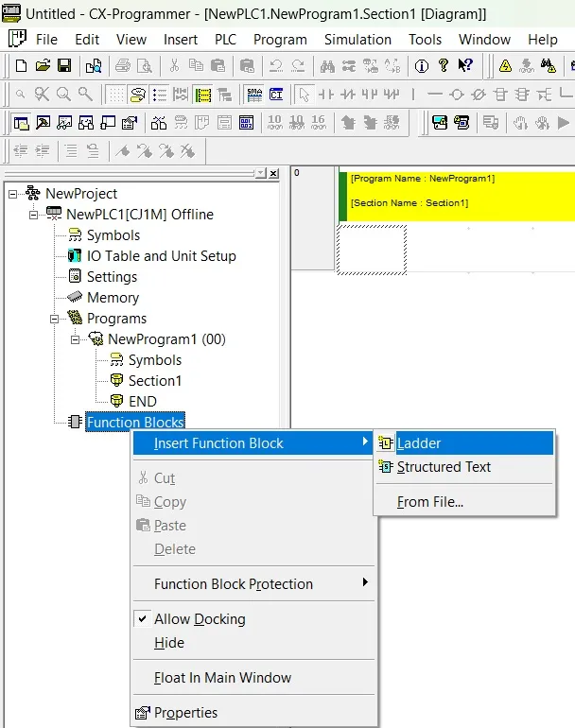Save the project with the floppy disk icon

(x=64, y=65)
